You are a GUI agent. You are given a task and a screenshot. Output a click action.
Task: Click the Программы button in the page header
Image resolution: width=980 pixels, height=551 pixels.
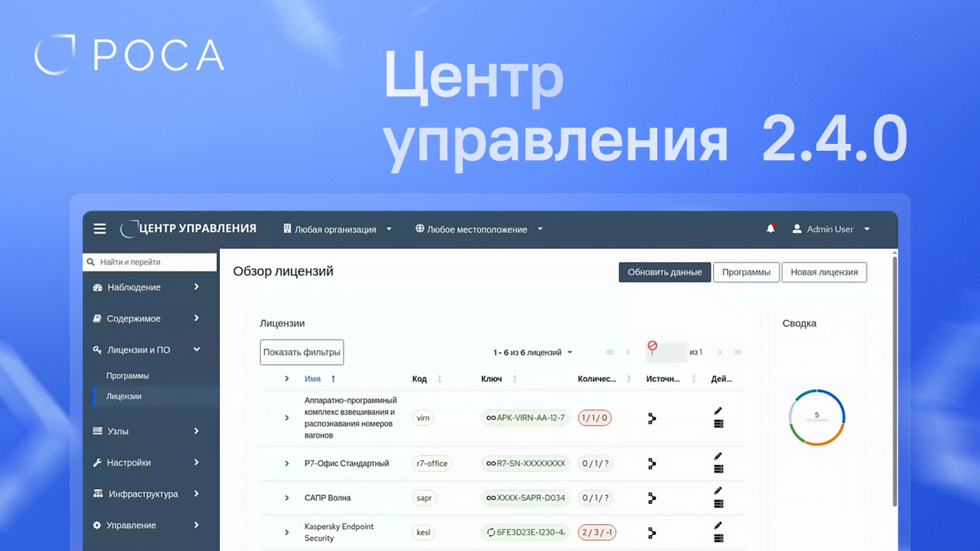(746, 272)
